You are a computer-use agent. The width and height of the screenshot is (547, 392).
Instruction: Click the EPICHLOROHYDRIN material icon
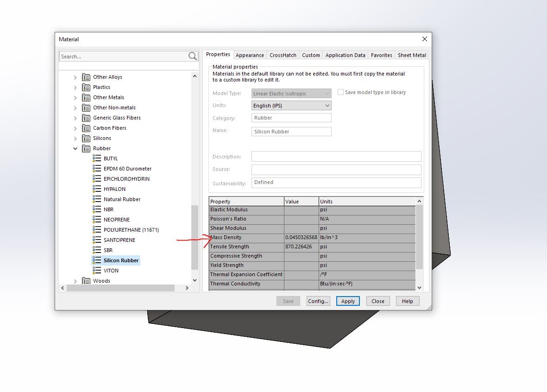(x=97, y=179)
